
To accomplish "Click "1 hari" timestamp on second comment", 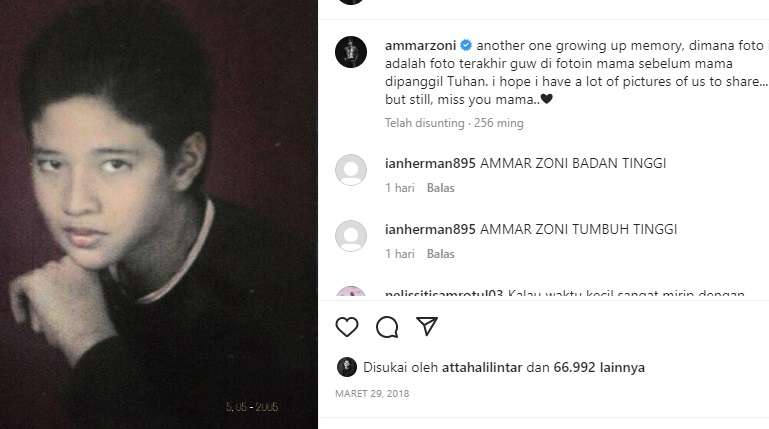I will click(400, 254).
